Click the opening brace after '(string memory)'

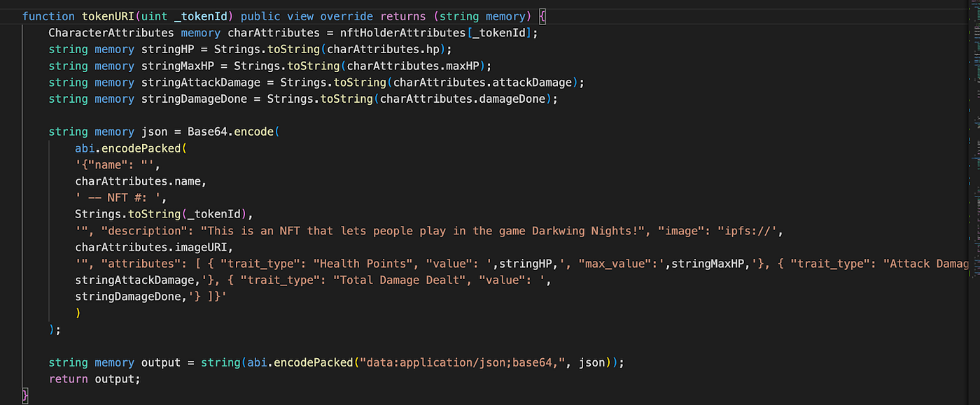coord(542,16)
